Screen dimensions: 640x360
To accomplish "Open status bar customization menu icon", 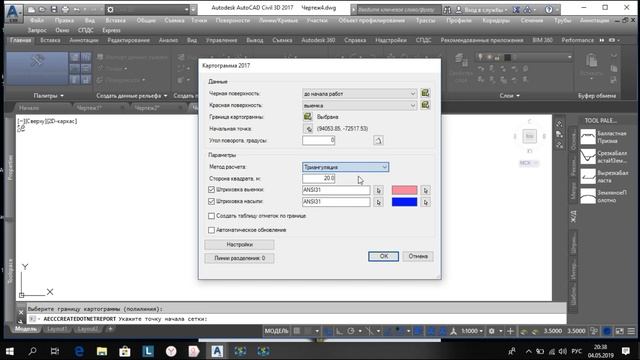I will click(x=631, y=331).
